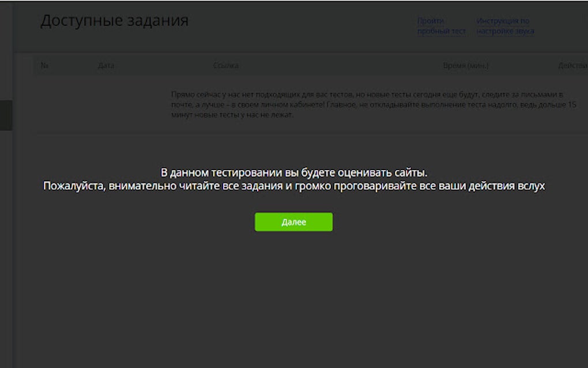Click the Дата column header
The height and width of the screenshot is (368, 588).
pos(105,66)
